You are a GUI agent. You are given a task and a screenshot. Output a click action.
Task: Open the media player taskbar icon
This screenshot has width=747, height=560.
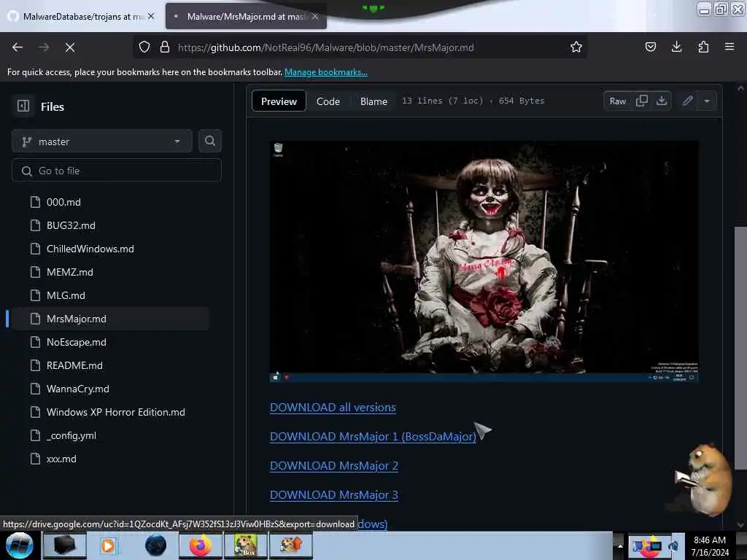pos(108,545)
